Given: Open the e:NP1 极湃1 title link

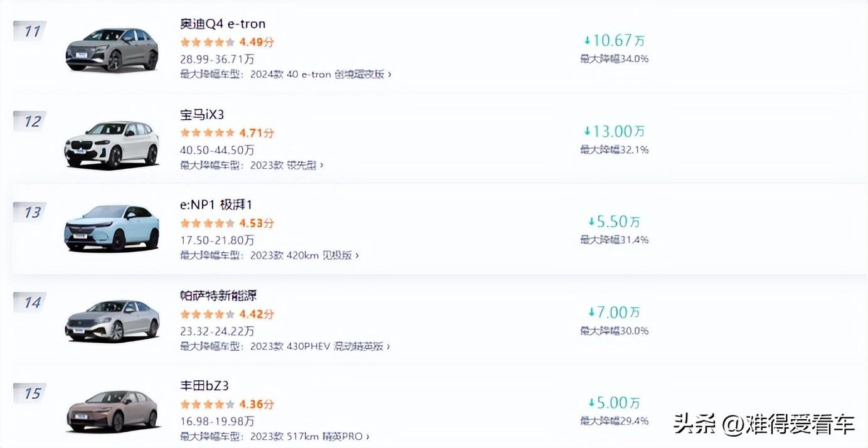Looking at the screenshot, I should (216, 205).
